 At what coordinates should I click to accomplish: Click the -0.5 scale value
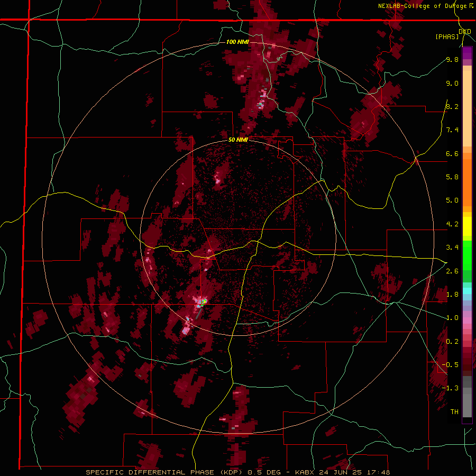(x=450, y=364)
